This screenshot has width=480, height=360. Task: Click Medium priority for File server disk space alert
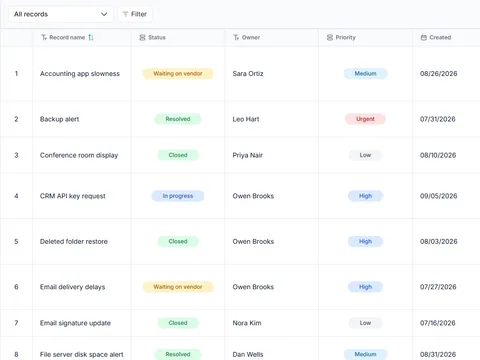tap(366, 354)
